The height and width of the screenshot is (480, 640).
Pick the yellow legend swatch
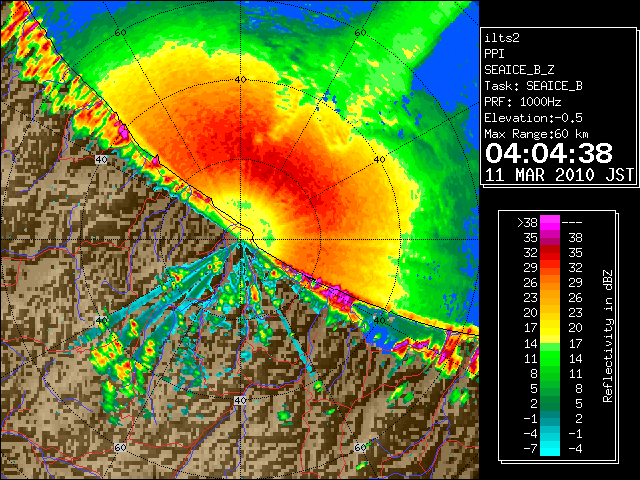(550, 328)
